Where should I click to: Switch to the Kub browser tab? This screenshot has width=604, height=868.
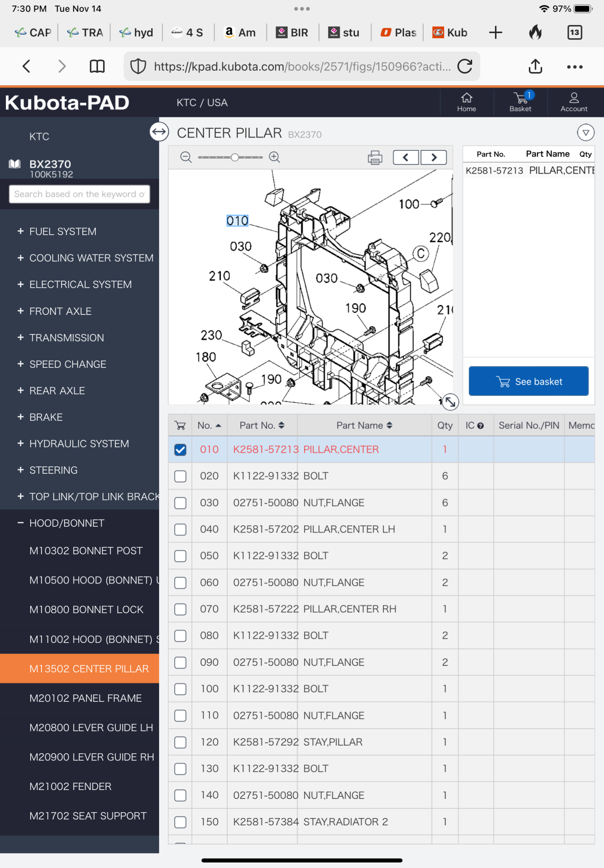pyautogui.click(x=450, y=33)
